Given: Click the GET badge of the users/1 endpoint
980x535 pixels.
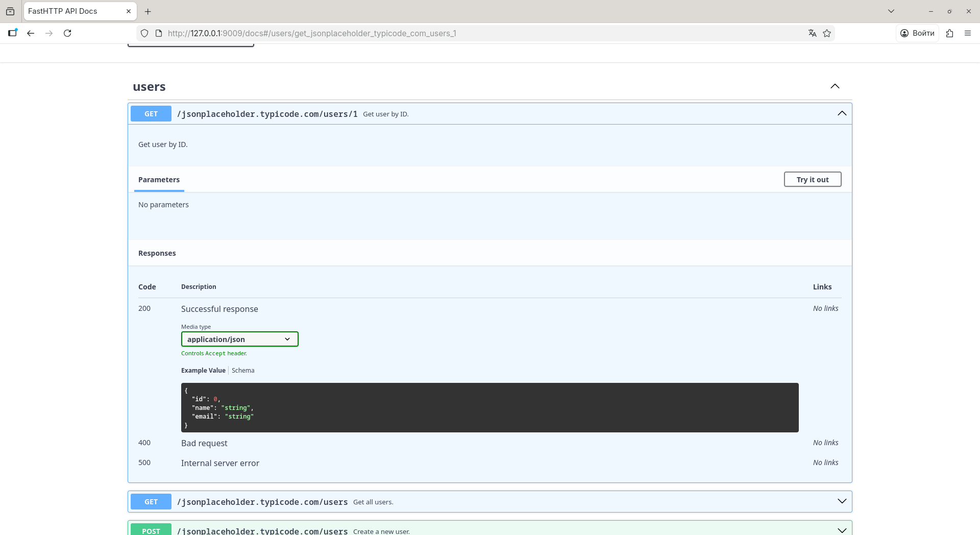Looking at the screenshot, I should [151, 114].
